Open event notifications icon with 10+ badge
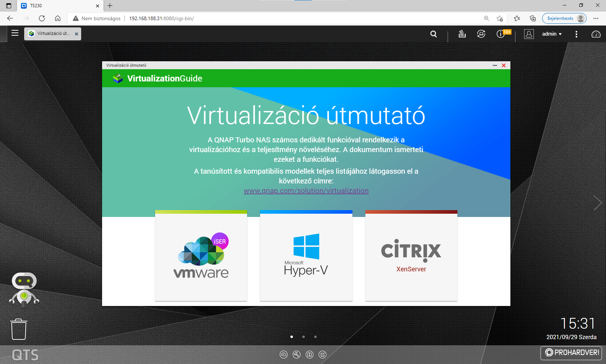Viewport: 606px width, 364px height. [504, 34]
